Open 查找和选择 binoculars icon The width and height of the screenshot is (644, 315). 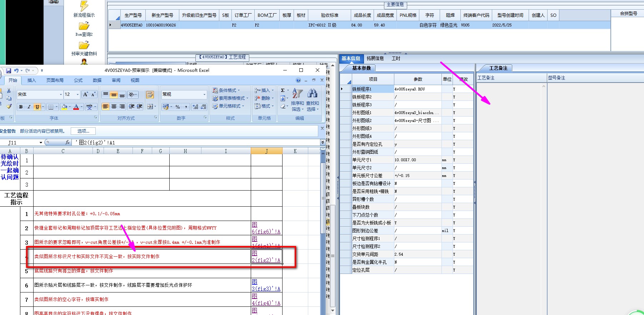click(313, 100)
